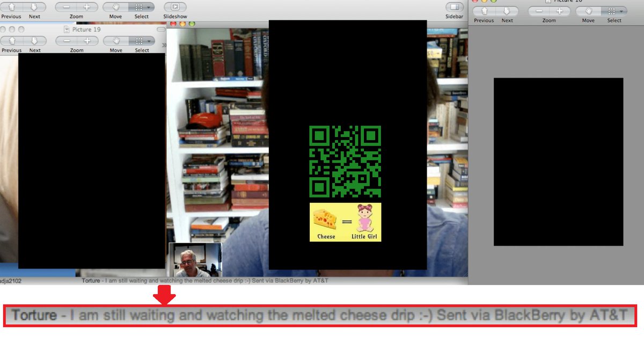
Task: Toggle the toolbar pill button in Picture 19
Action: tap(161, 30)
